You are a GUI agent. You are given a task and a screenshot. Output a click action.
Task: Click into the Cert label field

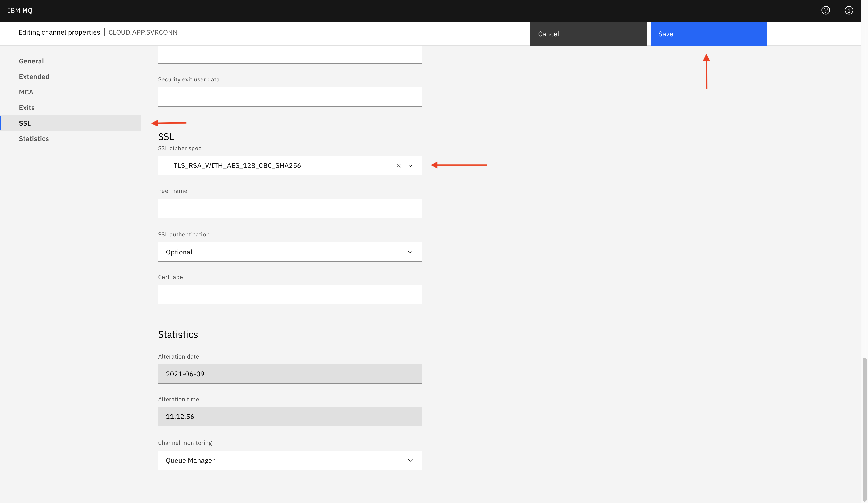(289, 294)
